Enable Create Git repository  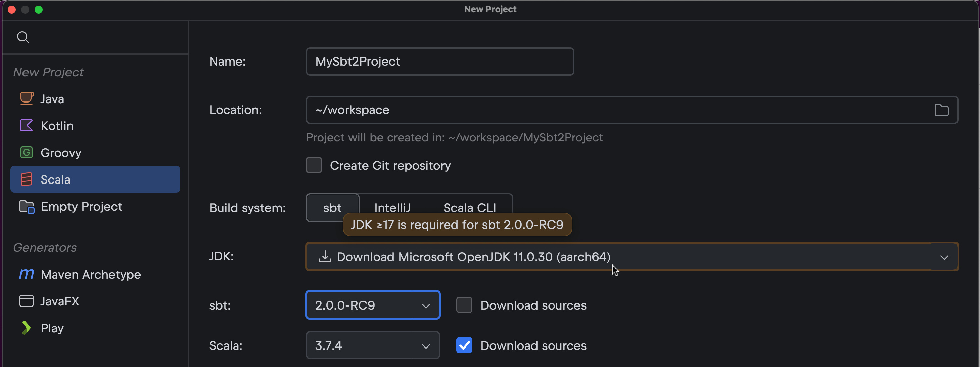pyautogui.click(x=314, y=165)
